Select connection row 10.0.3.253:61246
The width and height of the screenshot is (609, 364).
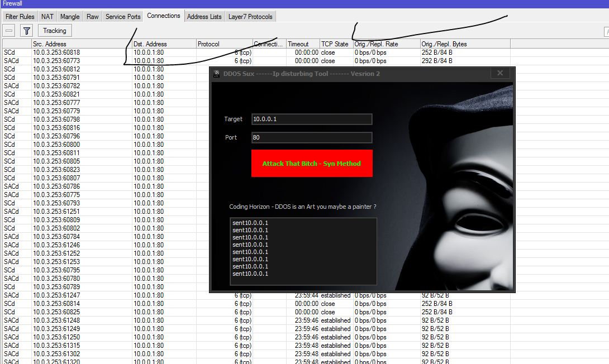106,245
